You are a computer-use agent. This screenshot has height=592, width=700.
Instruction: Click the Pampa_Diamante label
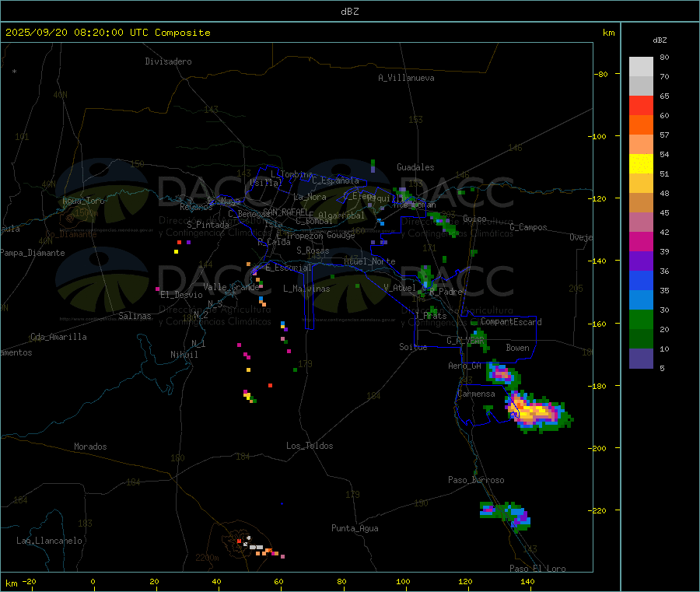coord(32,253)
